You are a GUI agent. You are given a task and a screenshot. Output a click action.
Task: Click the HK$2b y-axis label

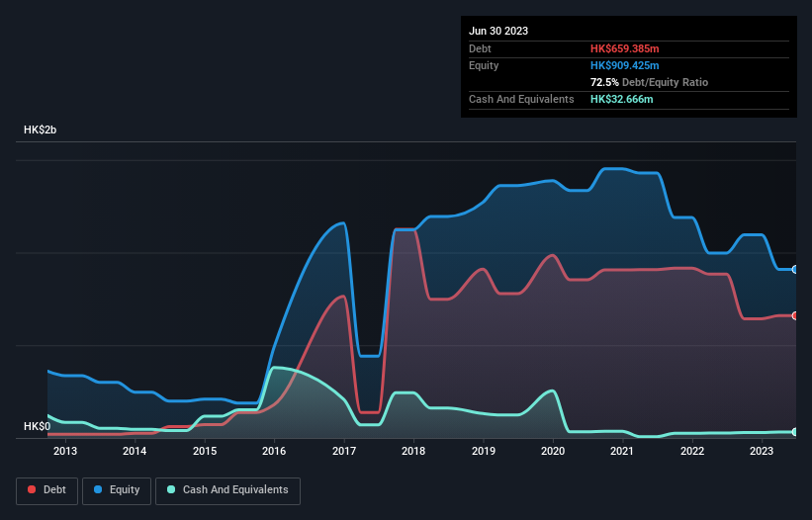click(40, 130)
